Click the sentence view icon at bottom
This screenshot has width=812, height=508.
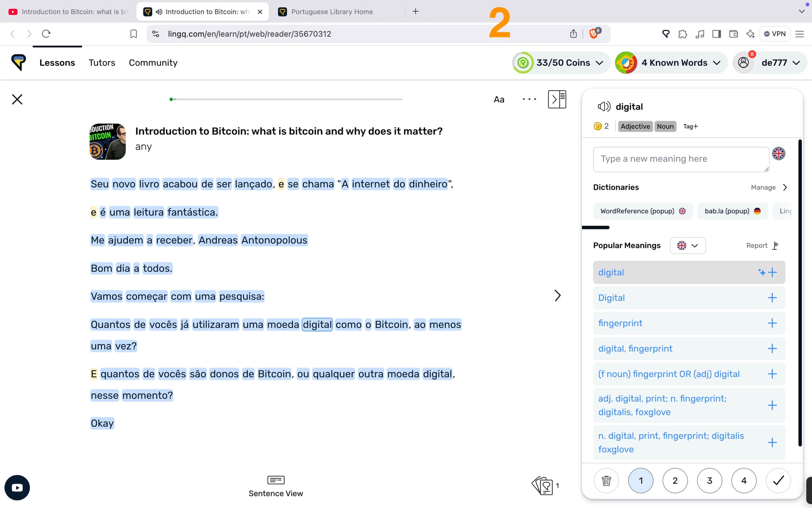point(275,479)
